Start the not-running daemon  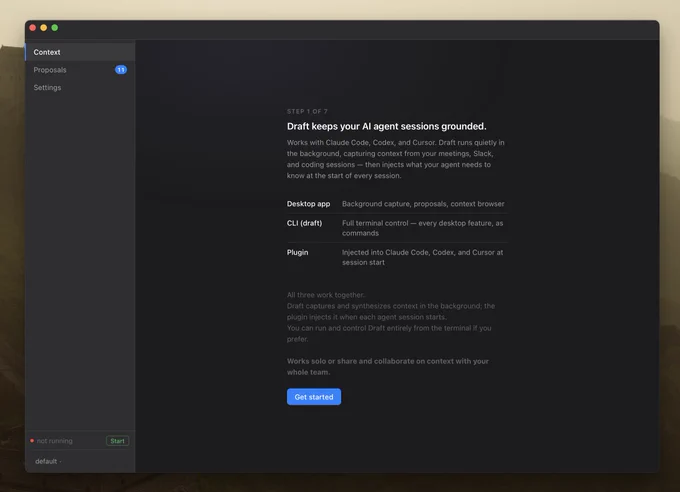tap(117, 441)
